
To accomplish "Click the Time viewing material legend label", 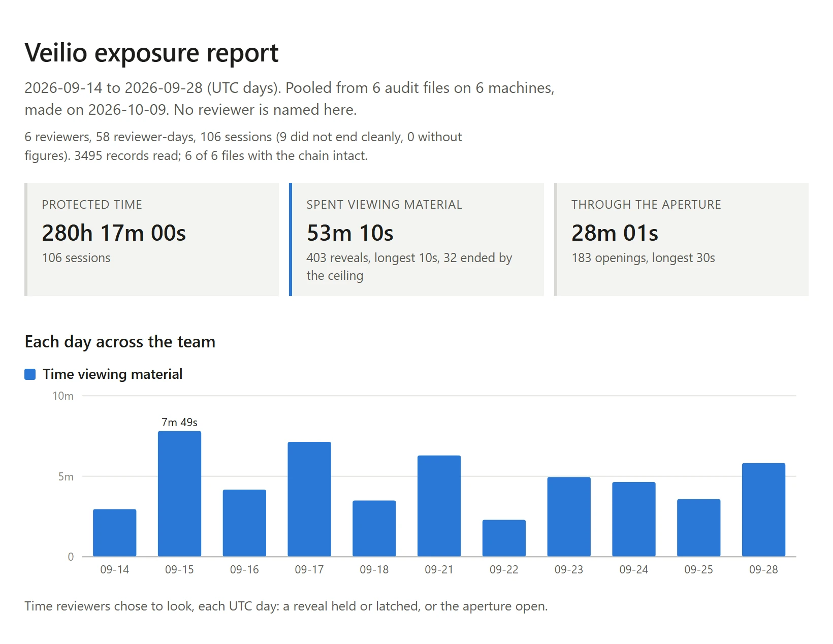I will click(x=112, y=374).
